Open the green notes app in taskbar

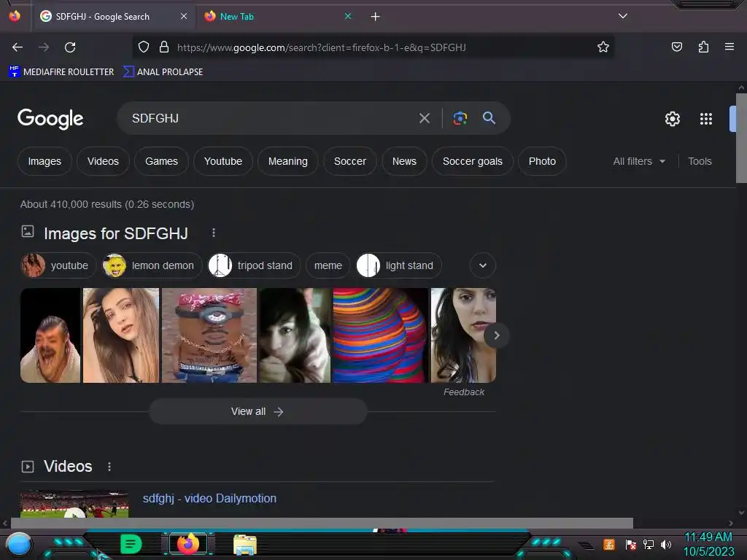coord(131,544)
